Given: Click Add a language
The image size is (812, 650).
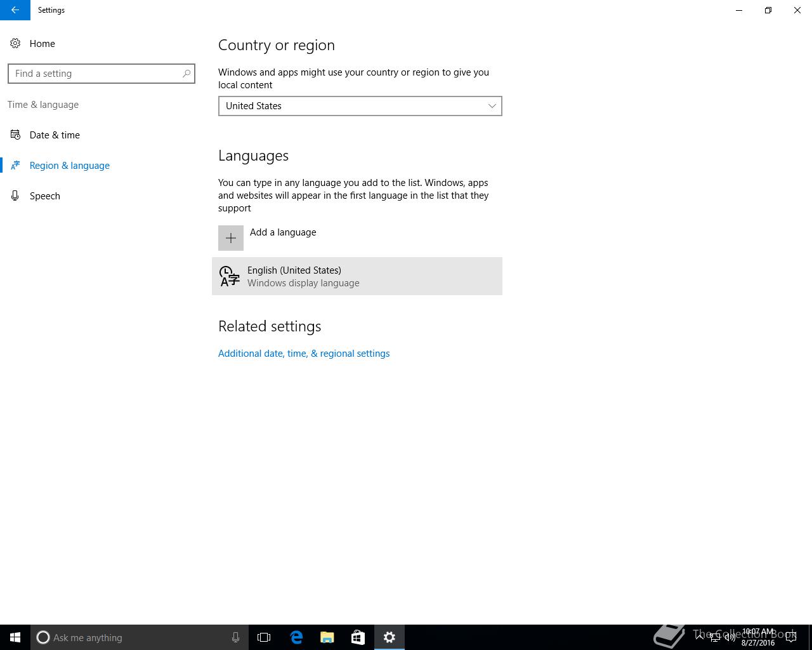Looking at the screenshot, I should pyautogui.click(x=283, y=232).
